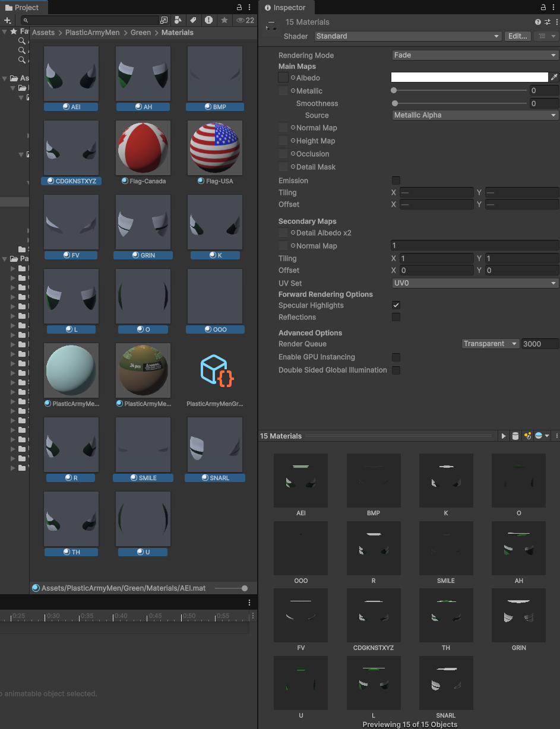The height and width of the screenshot is (729, 560).
Task: Click the Detail Albedo x2 texture picker circle
Action: coord(293,233)
